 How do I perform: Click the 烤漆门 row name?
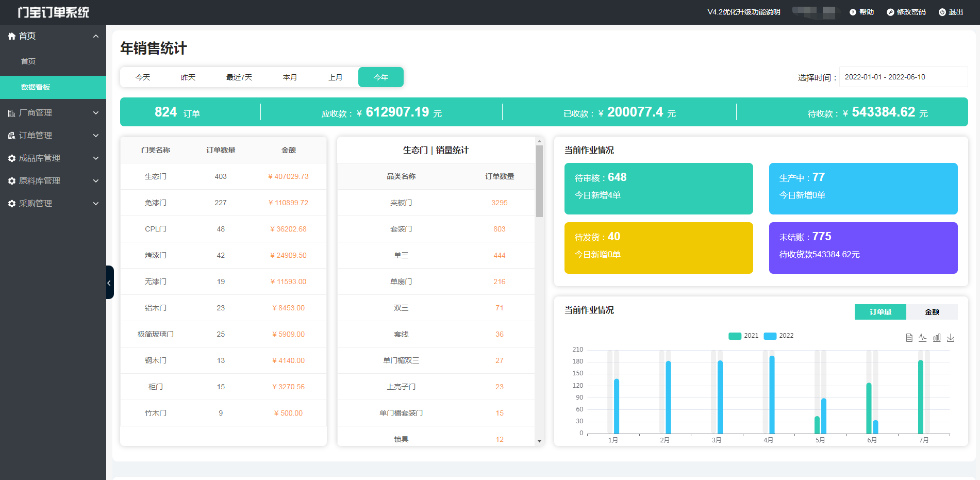tap(156, 256)
